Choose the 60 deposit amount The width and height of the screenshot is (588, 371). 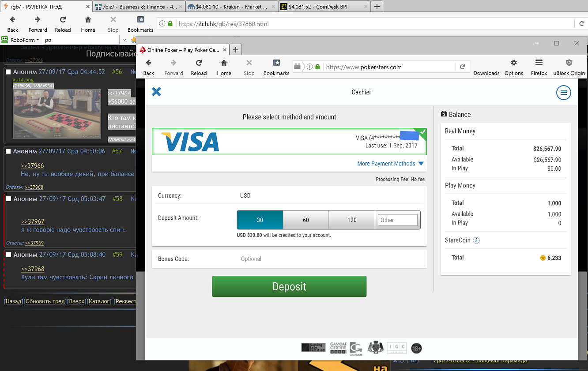[x=306, y=220]
